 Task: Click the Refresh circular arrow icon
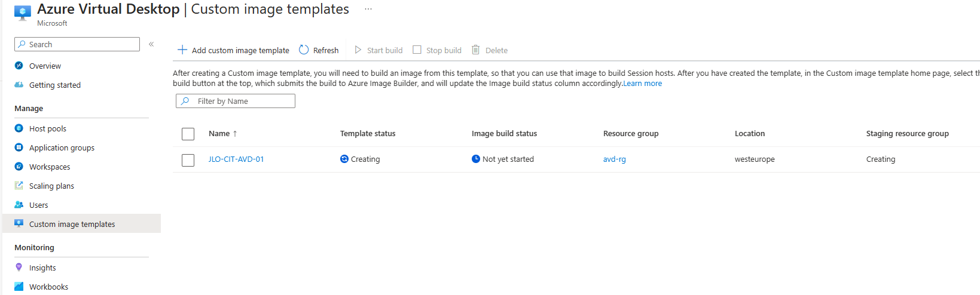[x=304, y=50]
